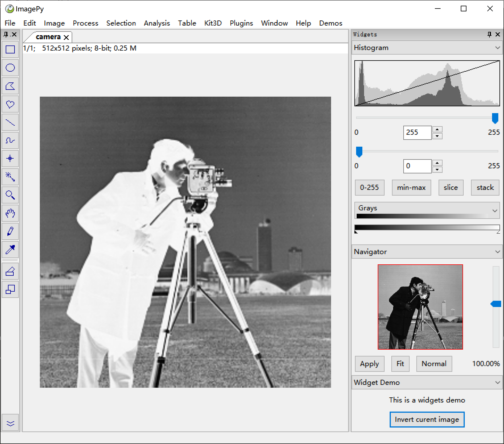Open the Analysis menu

coord(157,23)
